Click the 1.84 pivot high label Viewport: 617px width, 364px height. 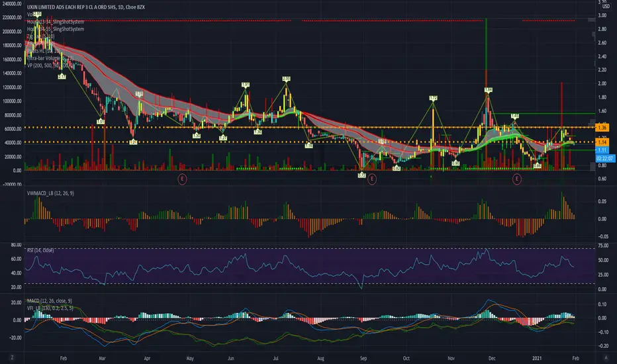click(x=489, y=90)
